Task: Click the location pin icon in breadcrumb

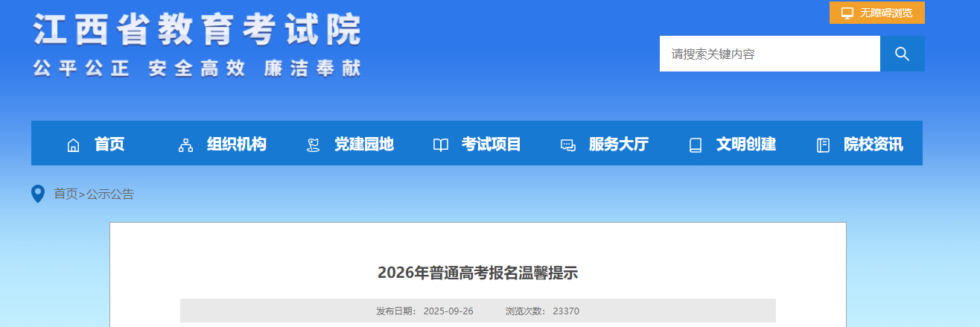Action: click(x=38, y=194)
